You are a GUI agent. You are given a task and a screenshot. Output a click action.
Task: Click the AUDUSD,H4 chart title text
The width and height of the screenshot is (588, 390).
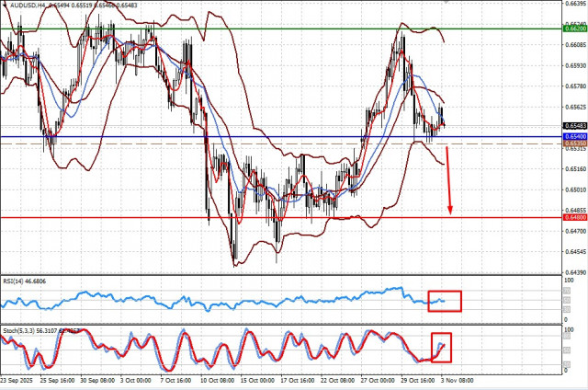coord(27,6)
